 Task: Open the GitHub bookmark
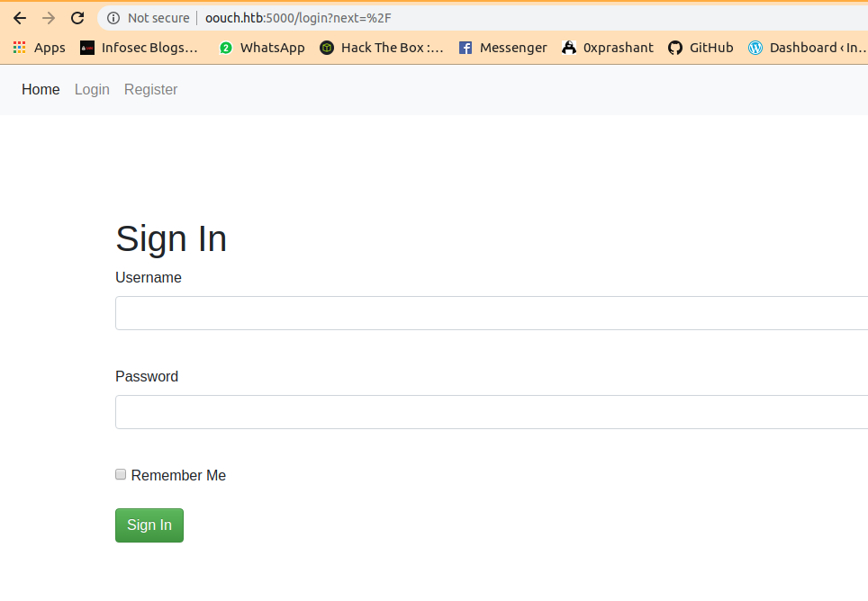click(701, 48)
